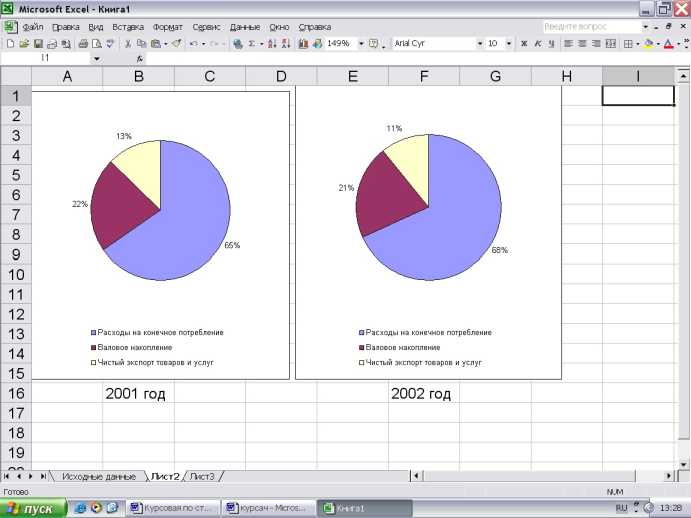This screenshot has width=691, height=518.
Task: Expand the Arial Cyr font dropdown
Action: pos(479,44)
